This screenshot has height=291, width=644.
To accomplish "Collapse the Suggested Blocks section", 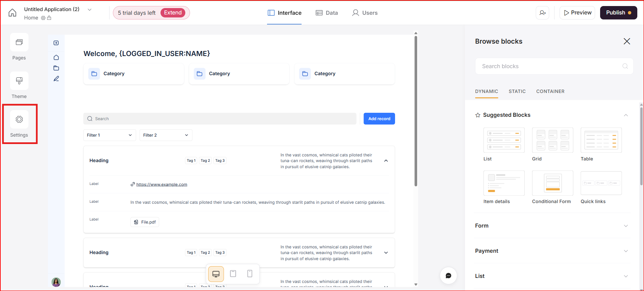I will click(x=626, y=115).
